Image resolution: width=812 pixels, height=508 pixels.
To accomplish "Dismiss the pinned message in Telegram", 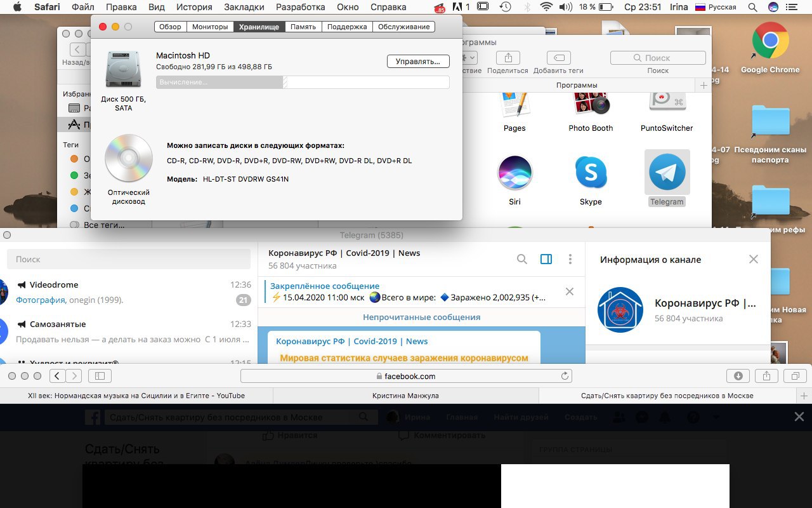I will (569, 291).
